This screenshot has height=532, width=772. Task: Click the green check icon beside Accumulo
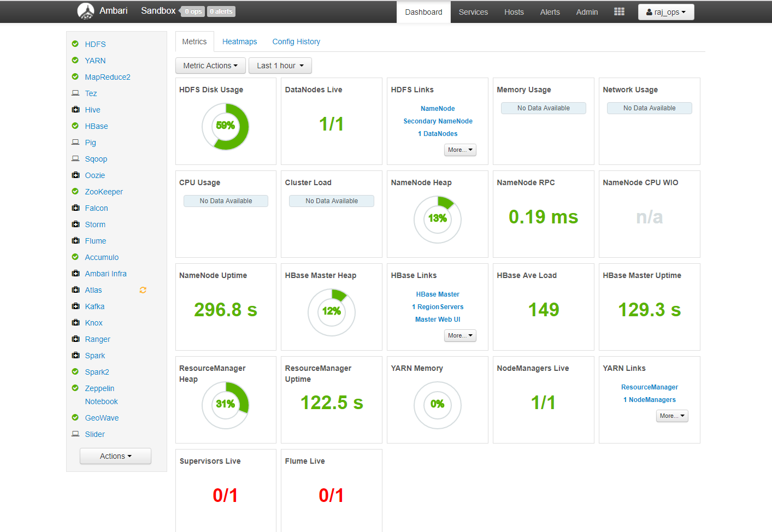coord(75,257)
